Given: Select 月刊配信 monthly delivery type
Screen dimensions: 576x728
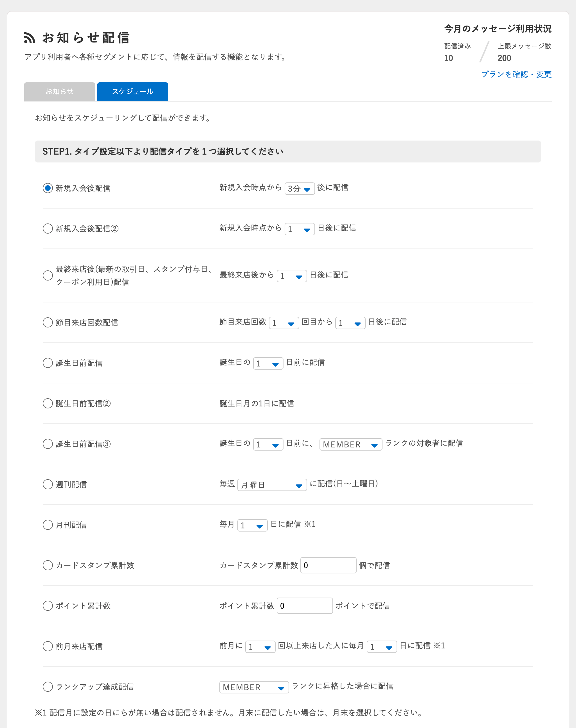Looking at the screenshot, I should click(x=48, y=525).
